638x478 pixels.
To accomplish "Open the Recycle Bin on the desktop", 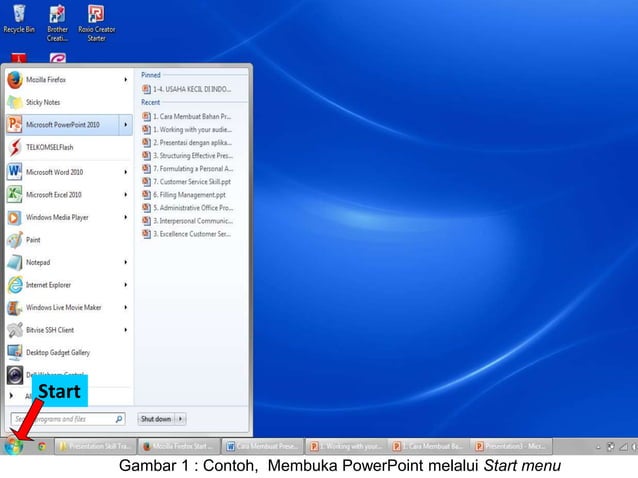I will point(18,19).
